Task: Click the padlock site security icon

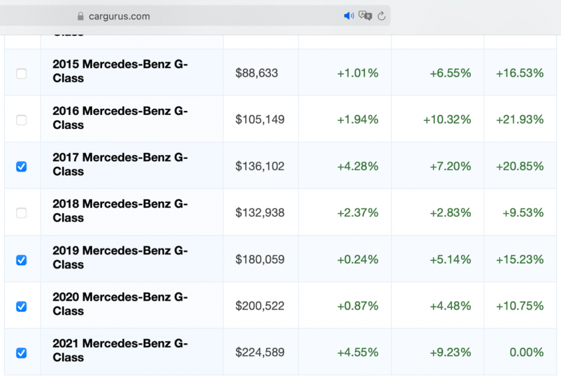Action: pos(80,16)
